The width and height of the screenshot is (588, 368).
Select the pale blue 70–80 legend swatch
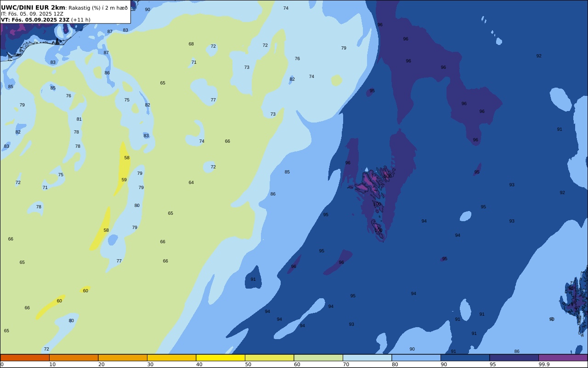click(367, 357)
